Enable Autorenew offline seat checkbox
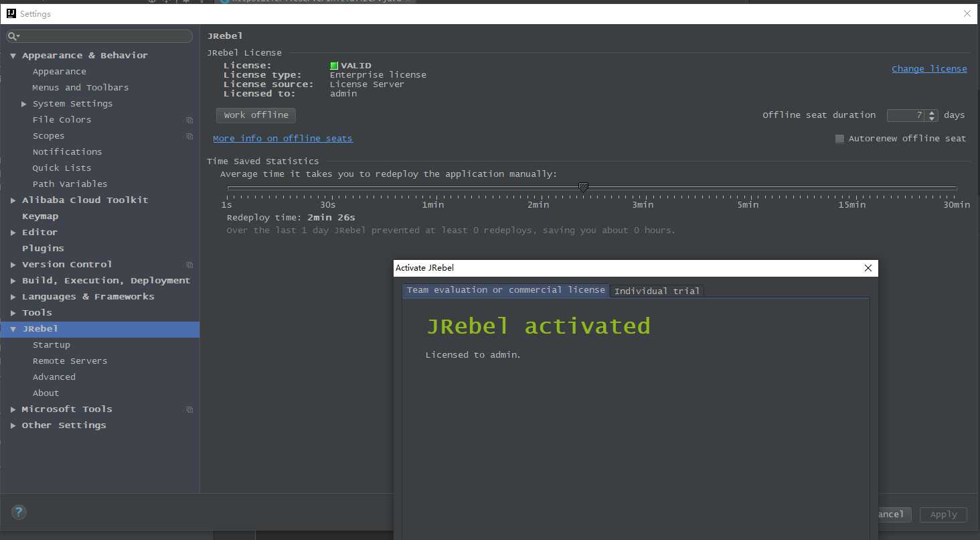The height and width of the screenshot is (540, 980). [839, 139]
